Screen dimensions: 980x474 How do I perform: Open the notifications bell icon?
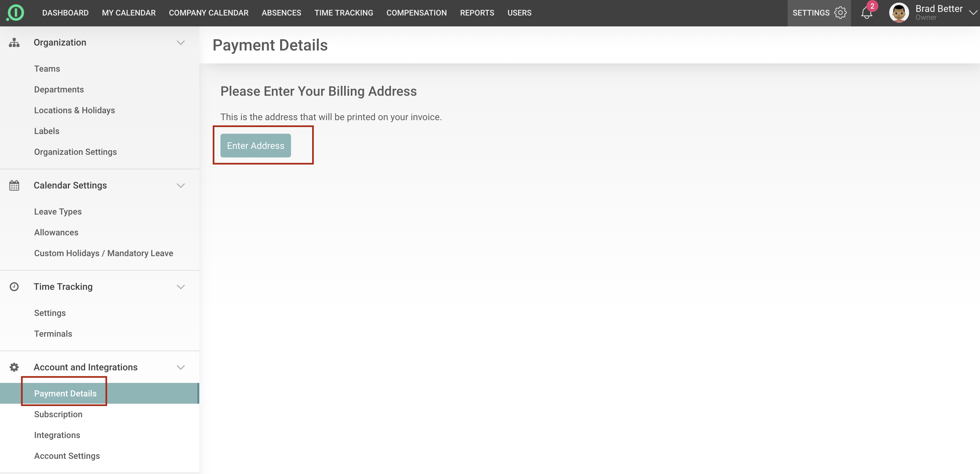point(866,13)
